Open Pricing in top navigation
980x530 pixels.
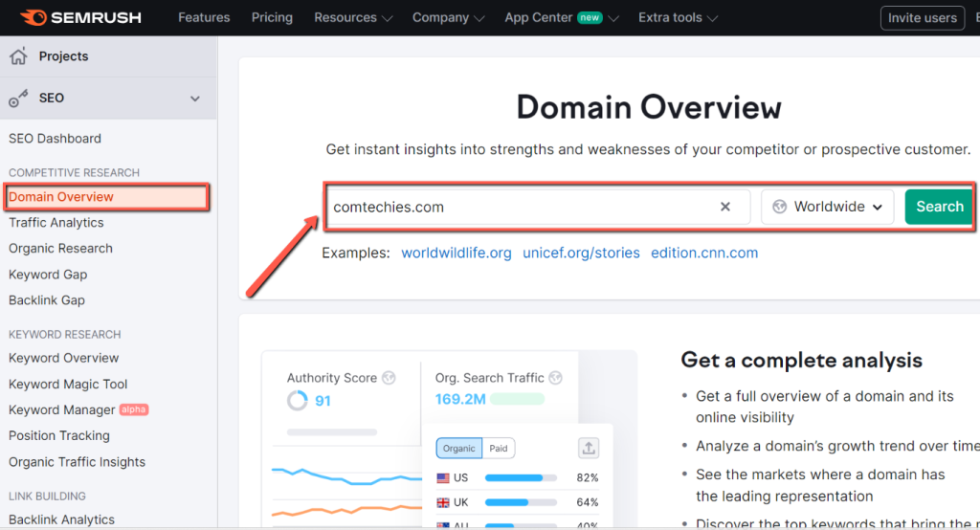pos(272,17)
